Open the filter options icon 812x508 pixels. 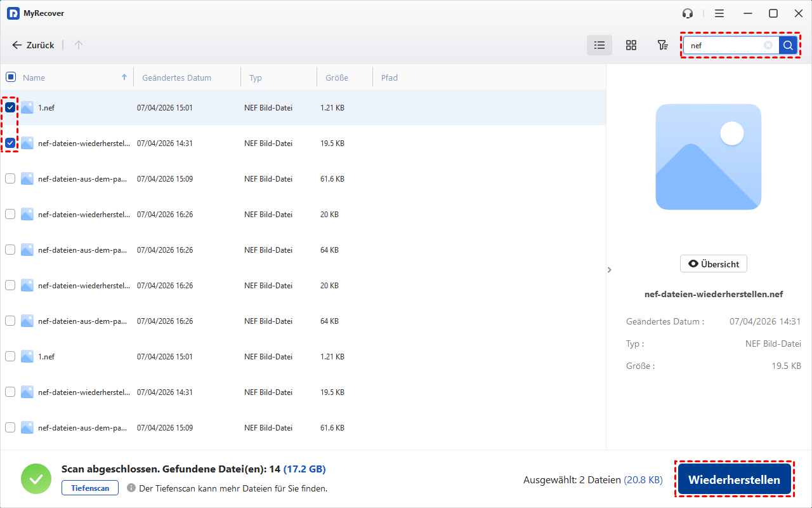662,45
